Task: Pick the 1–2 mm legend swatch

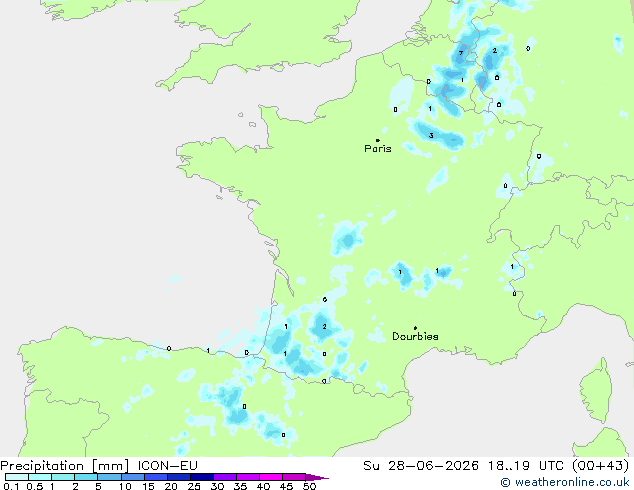Action: click(63, 477)
